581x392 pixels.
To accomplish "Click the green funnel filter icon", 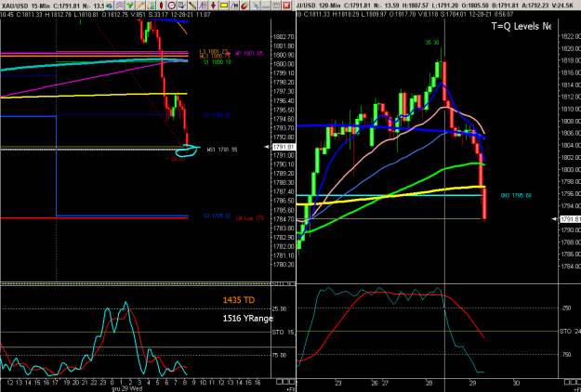I will (130, 6).
